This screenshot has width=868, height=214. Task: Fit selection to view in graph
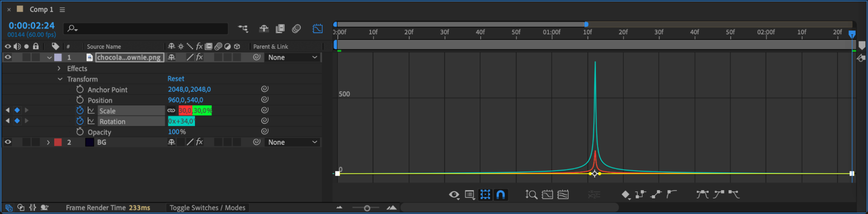(x=548, y=195)
